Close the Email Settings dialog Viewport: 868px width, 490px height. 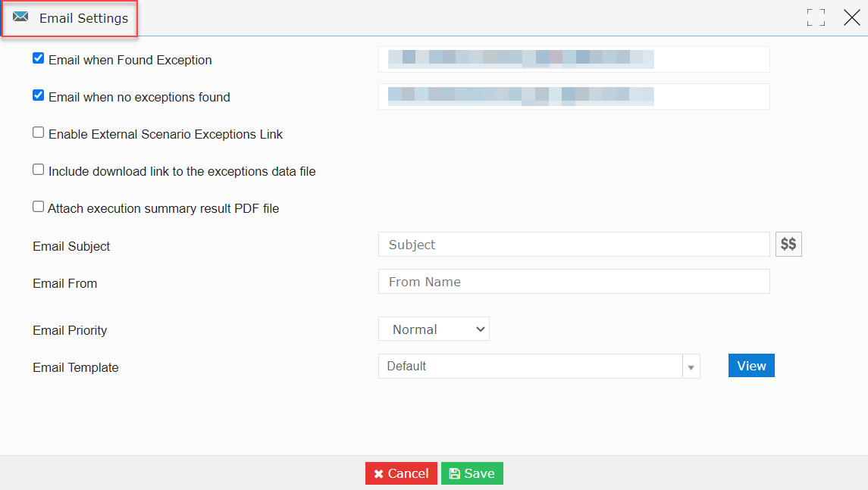[851, 17]
